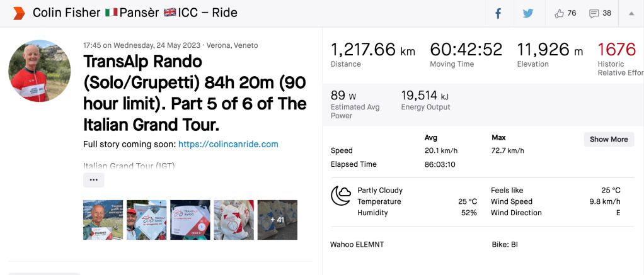Collapse the header with the up arrow

point(631,13)
